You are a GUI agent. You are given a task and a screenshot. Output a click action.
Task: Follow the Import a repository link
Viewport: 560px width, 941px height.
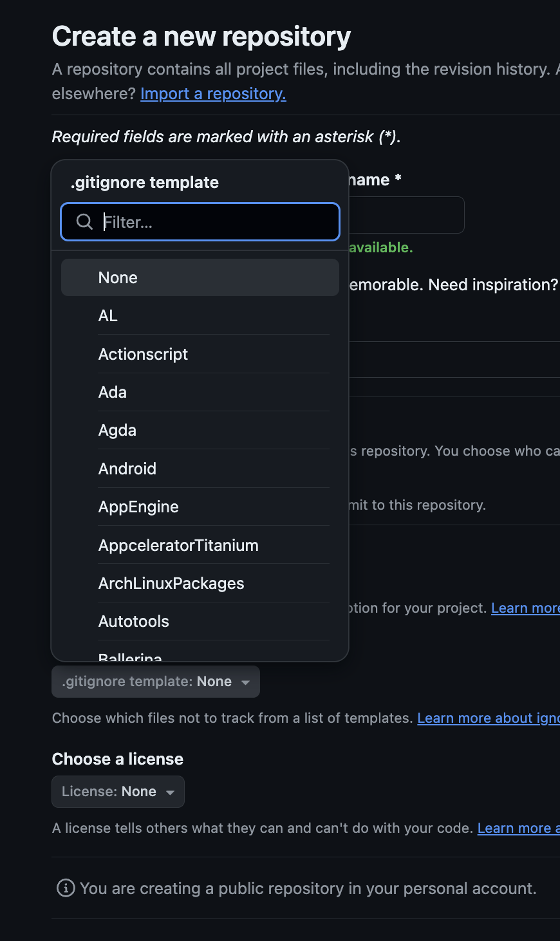pyautogui.click(x=213, y=93)
